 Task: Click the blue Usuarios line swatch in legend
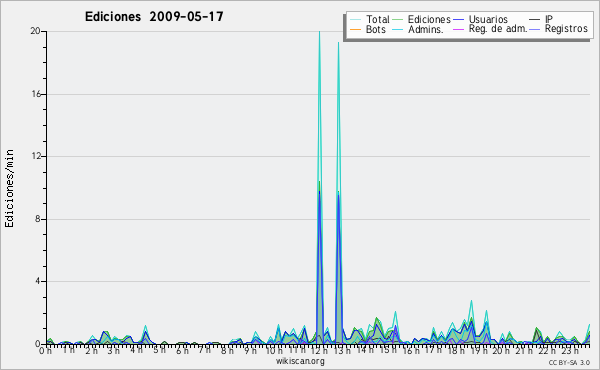click(x=458, y=20)
